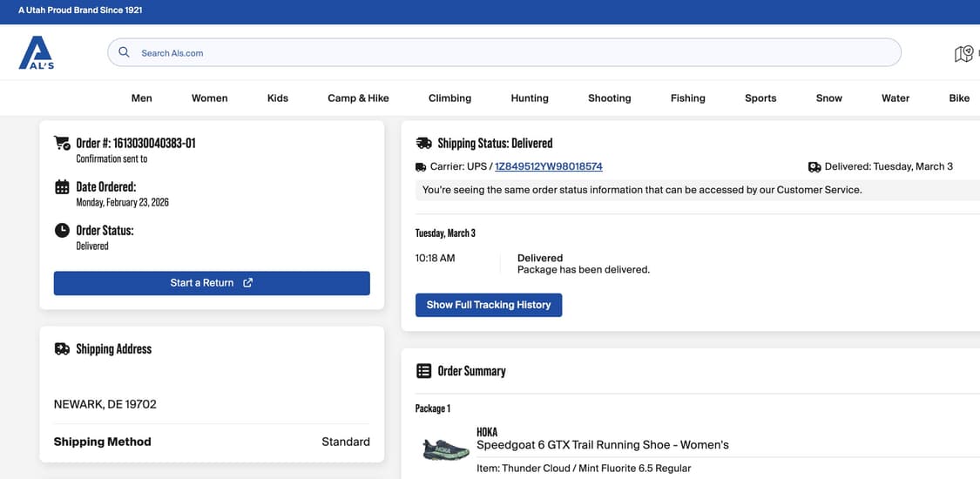Image resolution: width=980 pixels, height=479 pixels.
Task: Open the UPS tracking number link
Action: point(548,166)
